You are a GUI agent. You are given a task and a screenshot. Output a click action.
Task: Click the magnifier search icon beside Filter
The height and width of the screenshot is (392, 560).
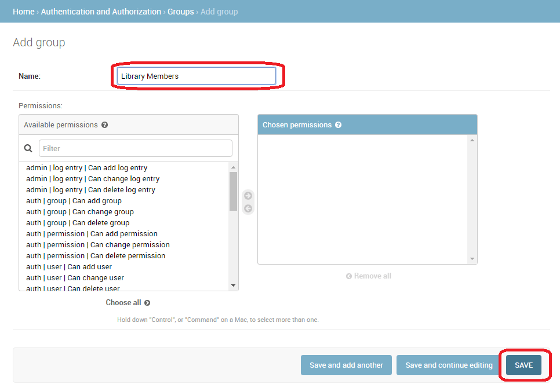[x=28, y=148]
